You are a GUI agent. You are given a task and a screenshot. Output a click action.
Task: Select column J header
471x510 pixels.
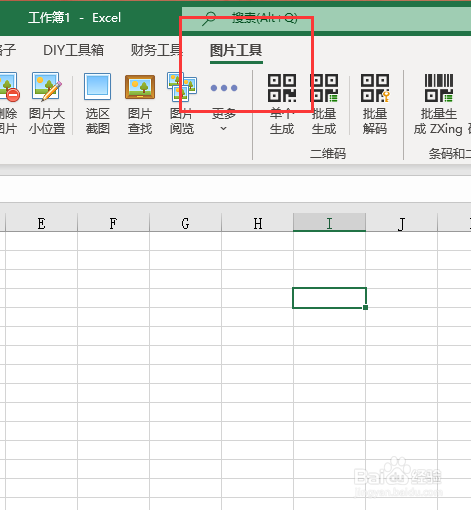pos(402,223)
